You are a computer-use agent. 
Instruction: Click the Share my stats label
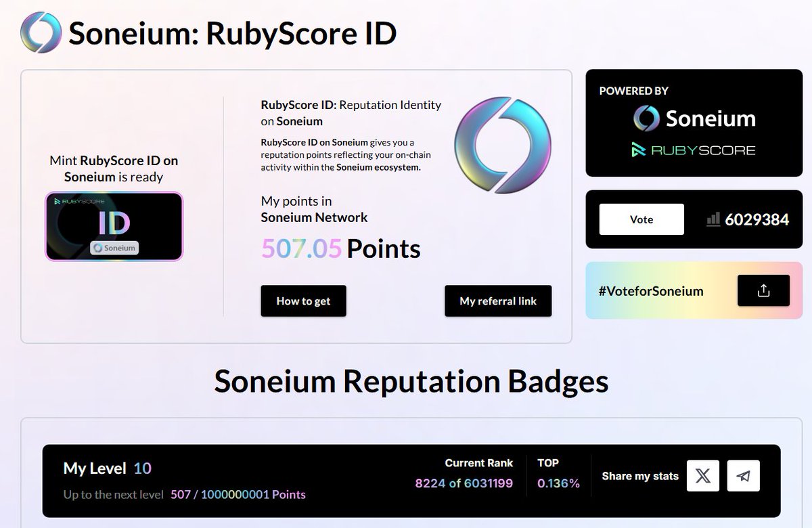point(640,476)
